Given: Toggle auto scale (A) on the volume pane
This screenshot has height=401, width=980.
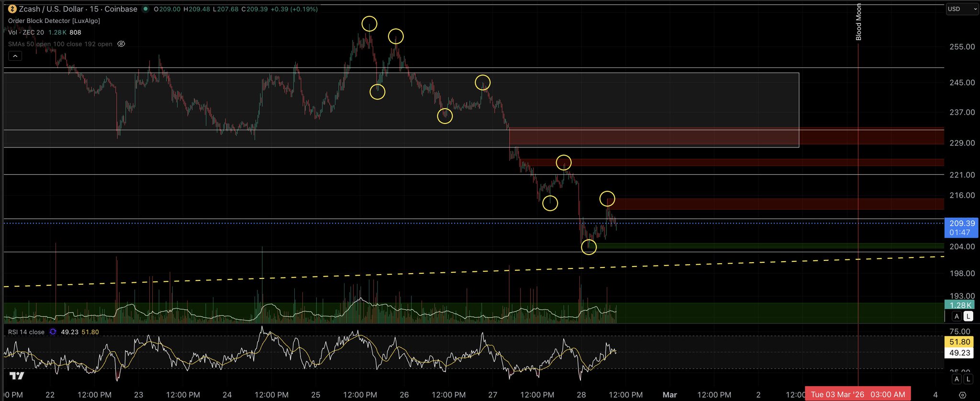Looking at the screenshot, I should click(x=957, y=316).
